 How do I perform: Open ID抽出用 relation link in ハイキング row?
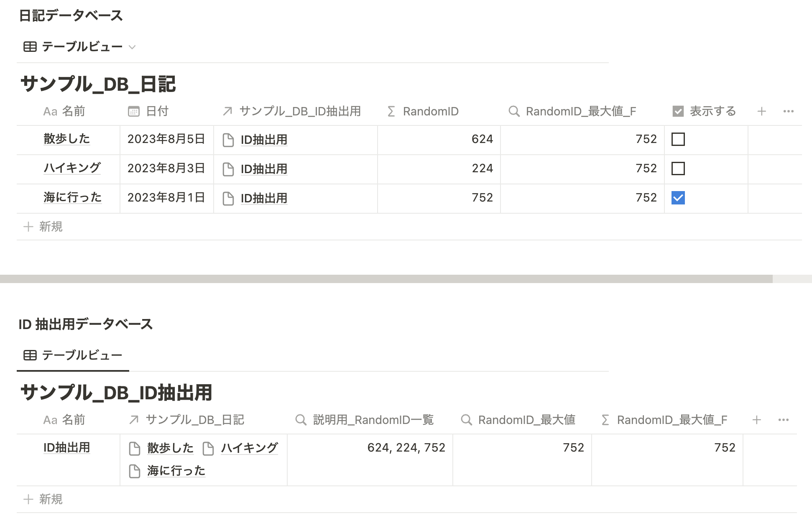(263, 169)
